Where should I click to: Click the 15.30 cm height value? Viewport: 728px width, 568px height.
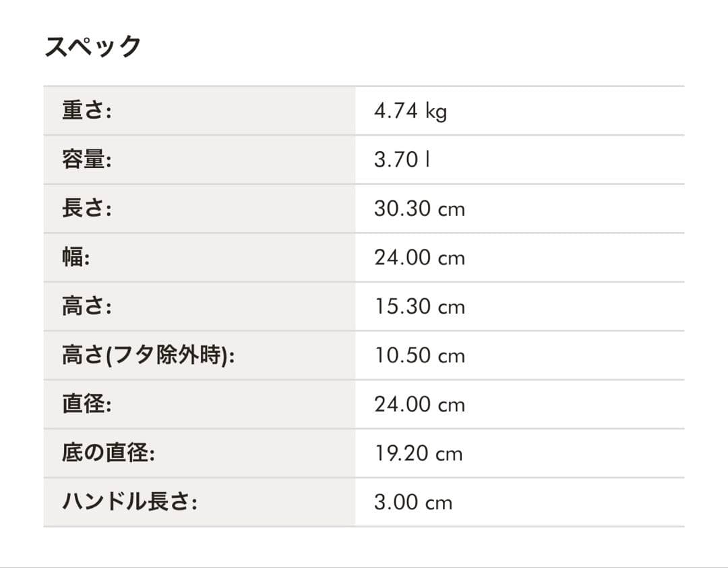point(419,307)
